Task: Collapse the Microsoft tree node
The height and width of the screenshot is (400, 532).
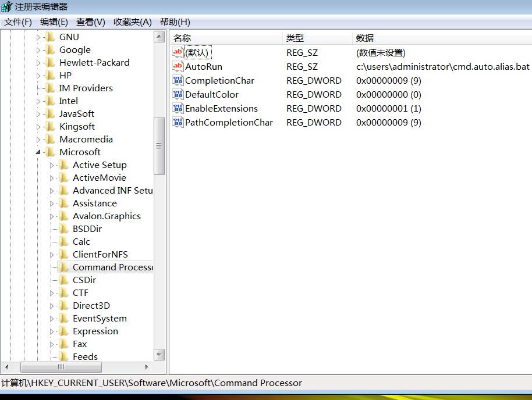Action: [x=38, y=152]
